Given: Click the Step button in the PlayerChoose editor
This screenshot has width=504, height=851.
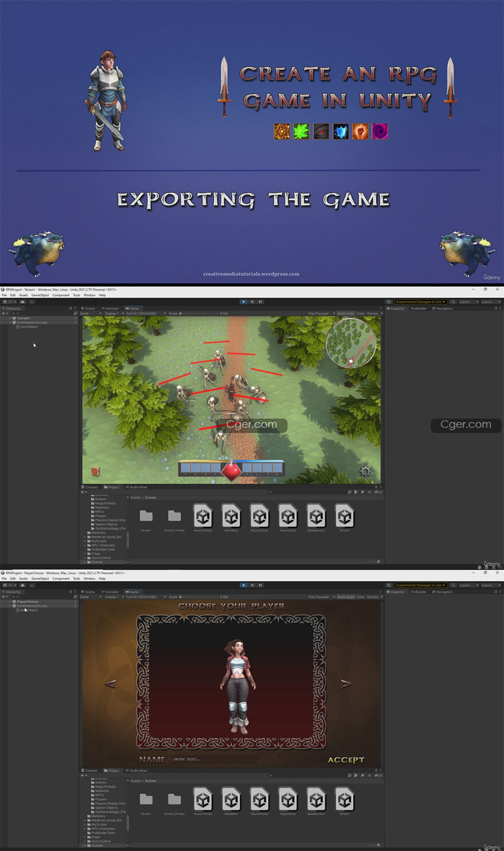Looking at the screenshot, I should [260, 585].
